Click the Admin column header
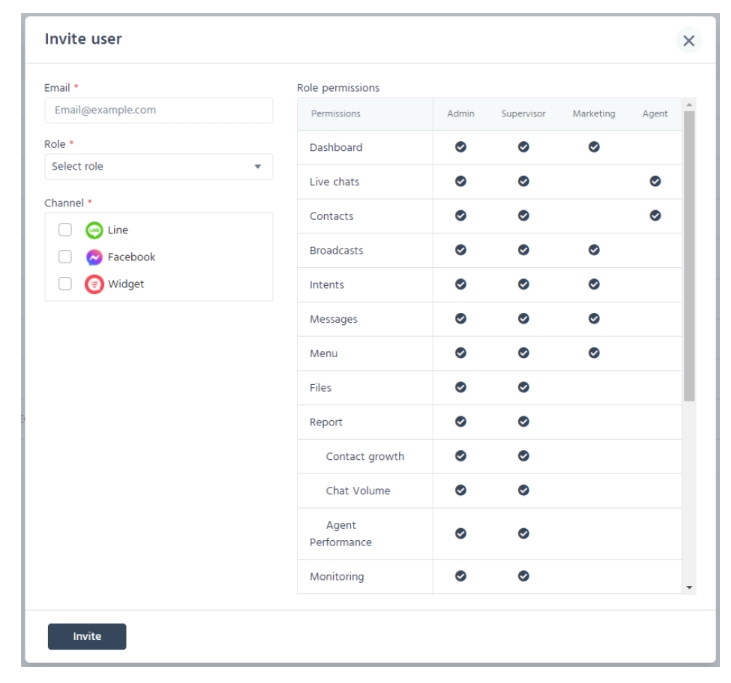This screenshot has width=731, height=683. click(x=461, y=114)
